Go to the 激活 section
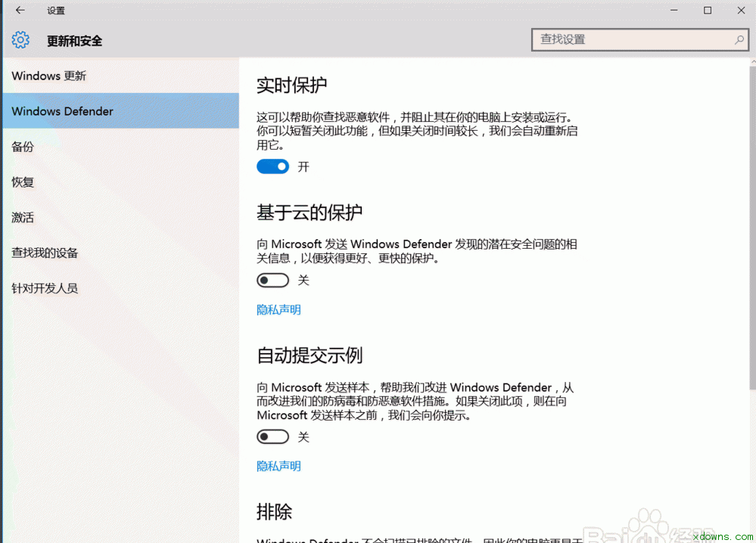The image size is (756, 543). (120, 217)
